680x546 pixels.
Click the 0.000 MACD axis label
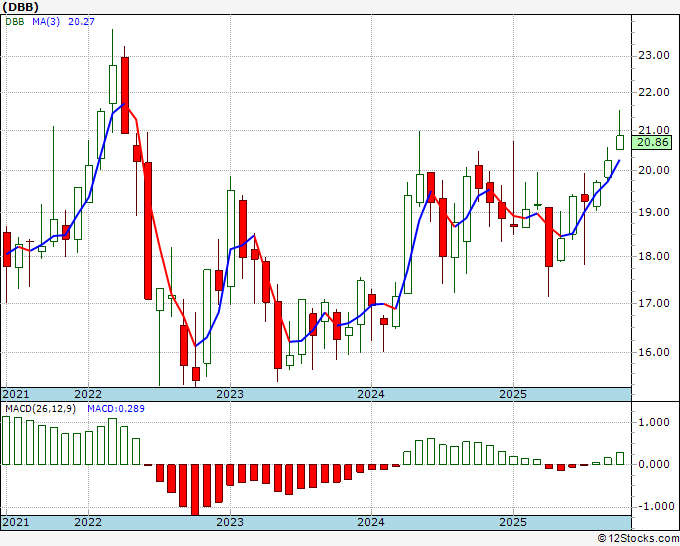pyautogui.click(x=654, y=464)
